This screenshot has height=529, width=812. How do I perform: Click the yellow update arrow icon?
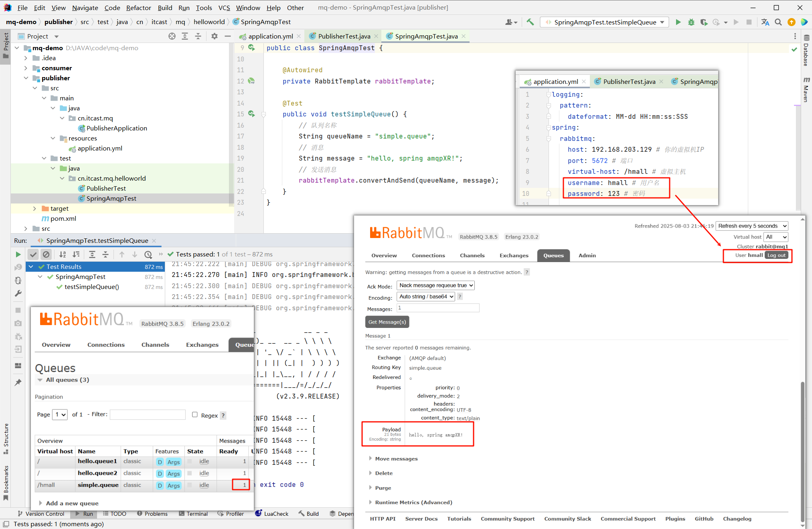(x=792, y=22)
